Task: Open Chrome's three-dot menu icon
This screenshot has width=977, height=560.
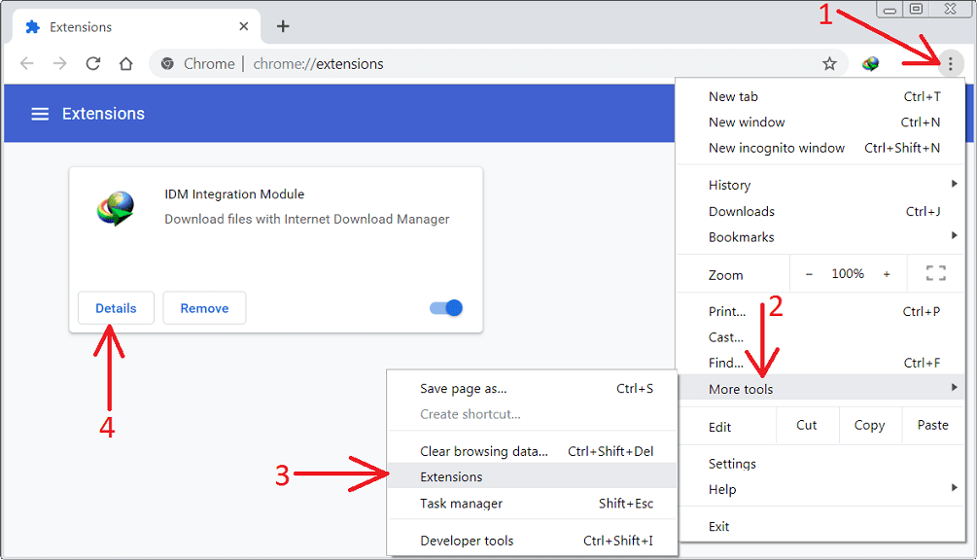Action: [x=951, y=62]
